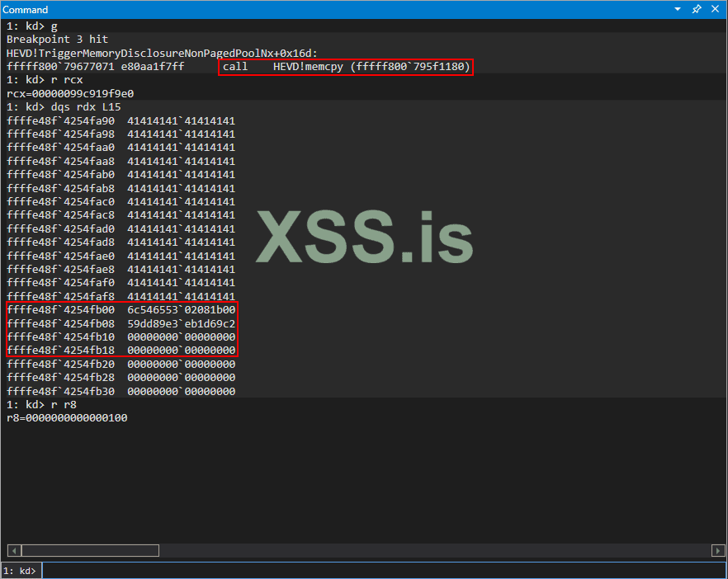Click address ffffe48f`4254faf8 row
The width and height of the screenshot is (728, 579).
(121, 296)
